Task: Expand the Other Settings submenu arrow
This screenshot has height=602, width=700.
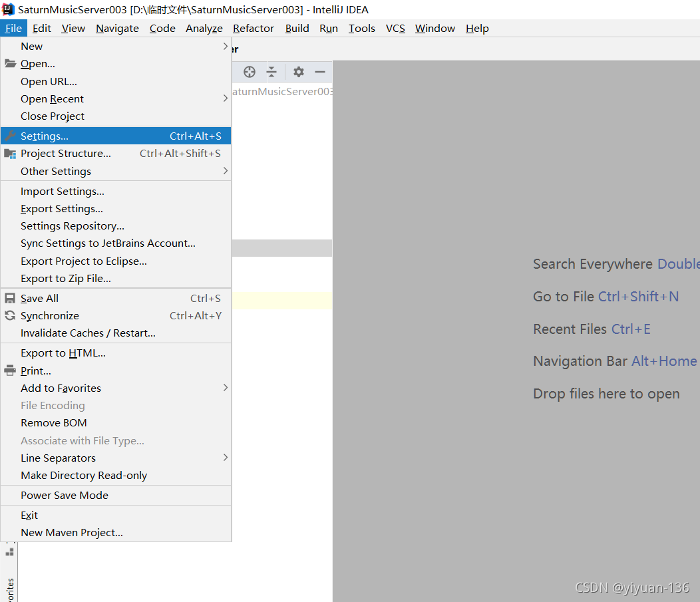Action: pyautogui.click(x=226, y=171)
